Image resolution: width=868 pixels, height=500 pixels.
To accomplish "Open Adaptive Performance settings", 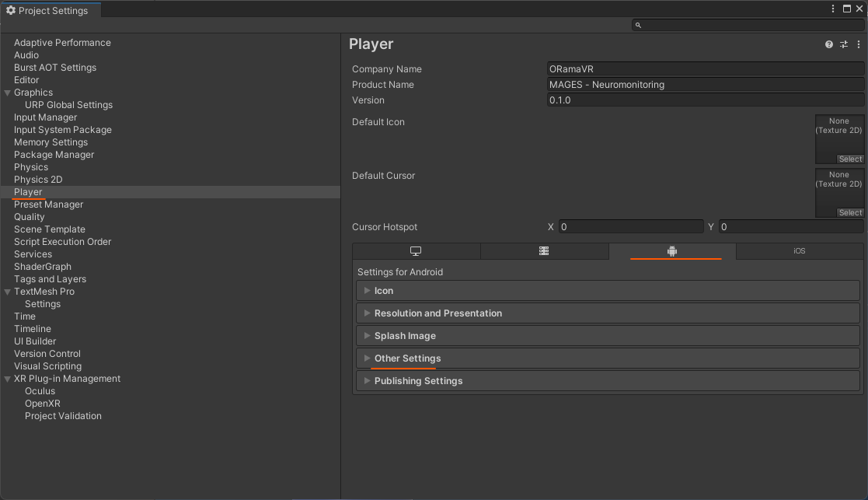I will tap(62, 43).
